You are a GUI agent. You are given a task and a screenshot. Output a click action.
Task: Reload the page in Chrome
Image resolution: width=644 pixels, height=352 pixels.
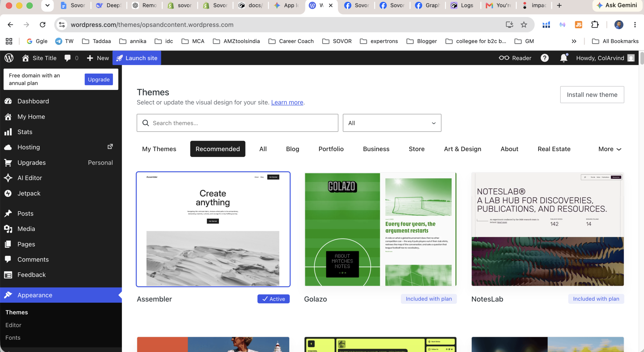click(x=43, y=25)
